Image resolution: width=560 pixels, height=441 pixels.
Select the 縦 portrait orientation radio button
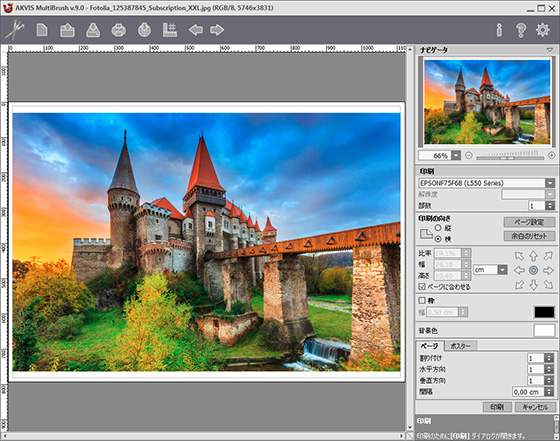[x=438, y=227]
